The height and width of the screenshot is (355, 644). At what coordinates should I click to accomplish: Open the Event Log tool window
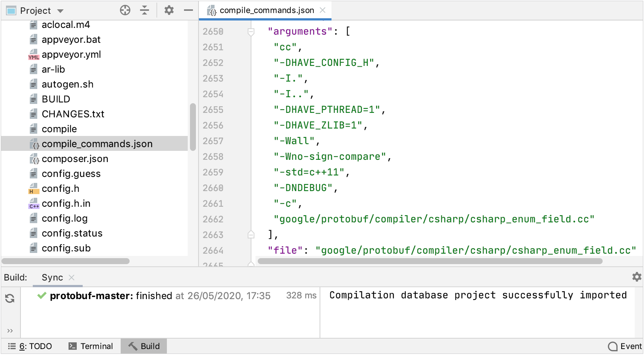pos(625,346)
